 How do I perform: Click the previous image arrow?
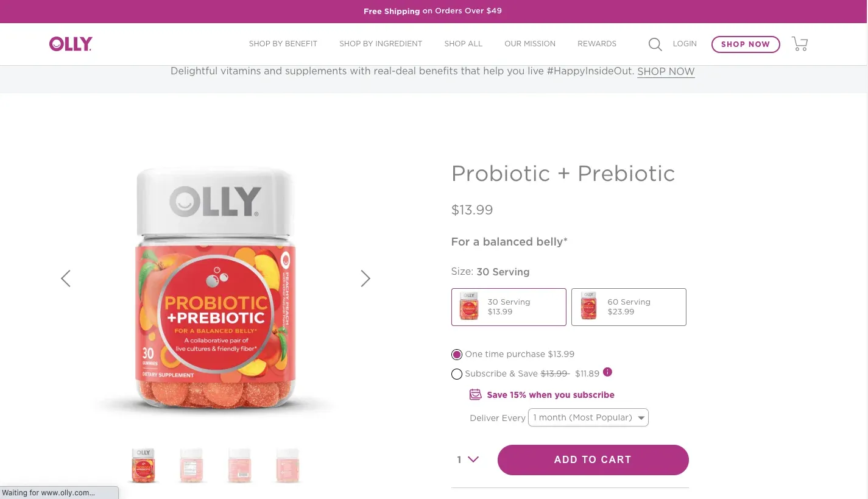click(x=66, y=278)
